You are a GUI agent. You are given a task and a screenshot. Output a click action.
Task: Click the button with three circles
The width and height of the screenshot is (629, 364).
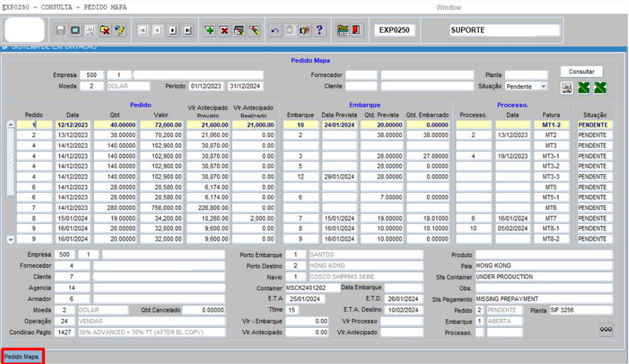(x=605, y=330)
